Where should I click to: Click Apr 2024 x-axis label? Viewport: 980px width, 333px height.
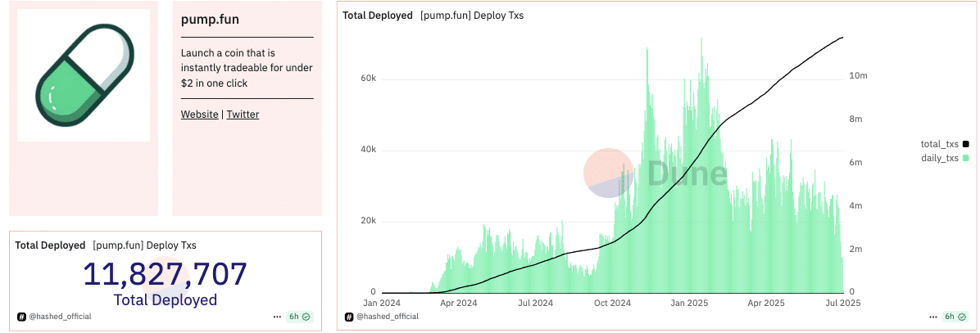tap(459, 304)
